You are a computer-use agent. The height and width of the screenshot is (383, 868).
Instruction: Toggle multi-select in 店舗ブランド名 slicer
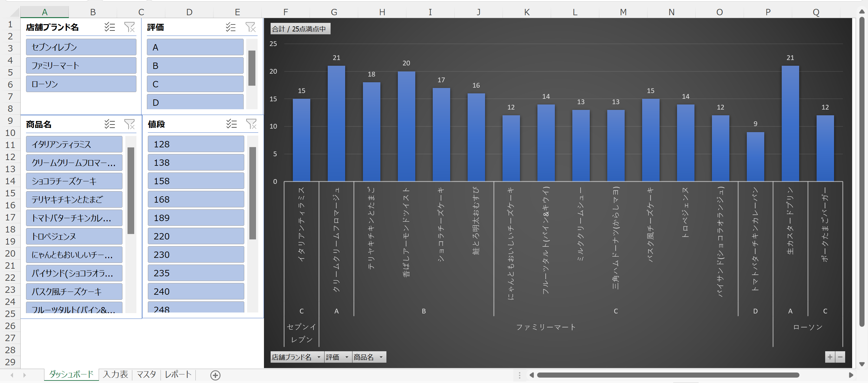coord(109,27)
